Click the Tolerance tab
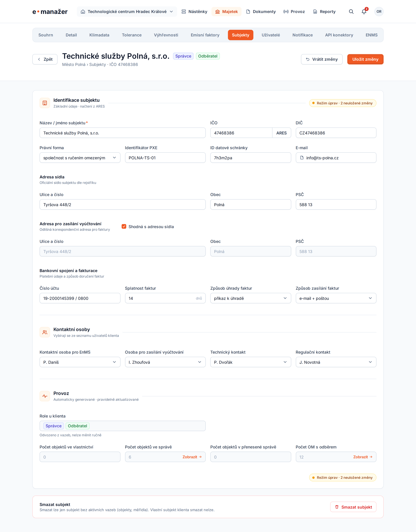The height and width of the screenshot is (532, 416). (x=132, y=35)
